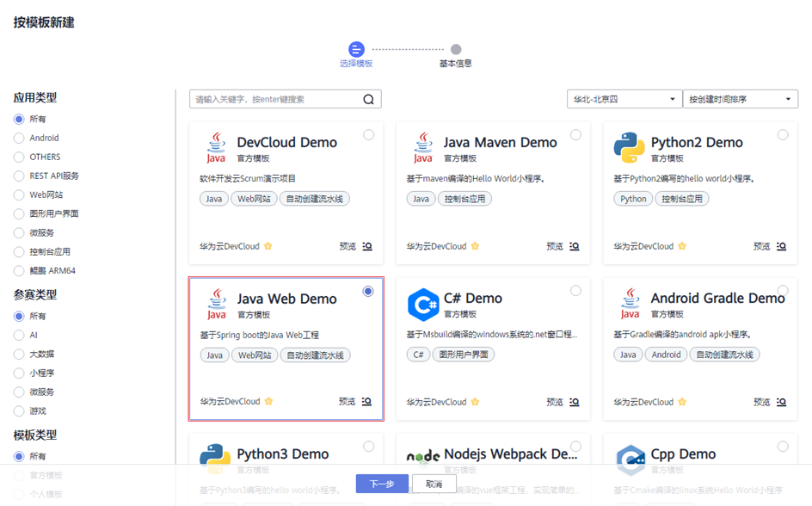This screenshot has height=506, width=812.
Task: Click the C++ logo on Cpp Demo card
Action: 631,460
